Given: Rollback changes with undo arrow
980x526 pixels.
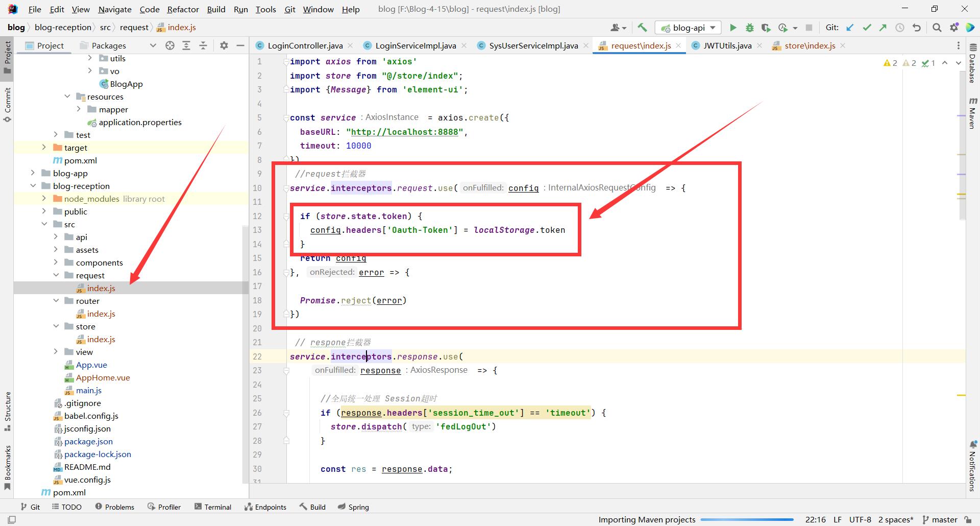Looking at the screenshot, I should tap(917, 28).
